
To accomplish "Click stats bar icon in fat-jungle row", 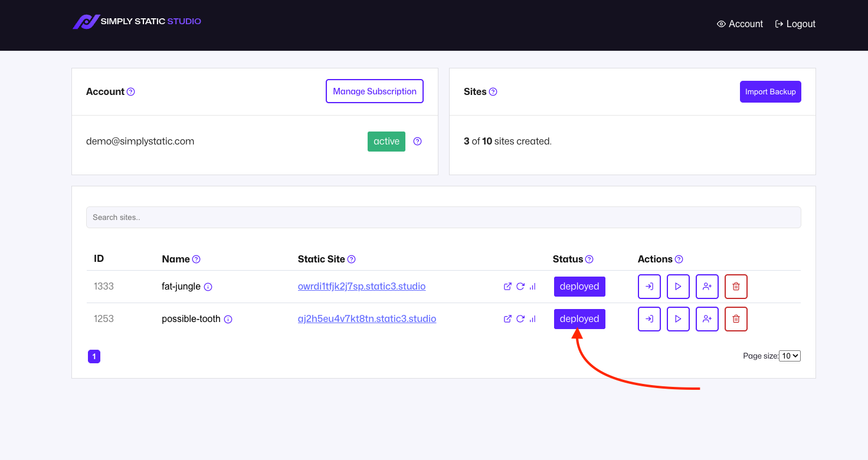I will (533, 287).
